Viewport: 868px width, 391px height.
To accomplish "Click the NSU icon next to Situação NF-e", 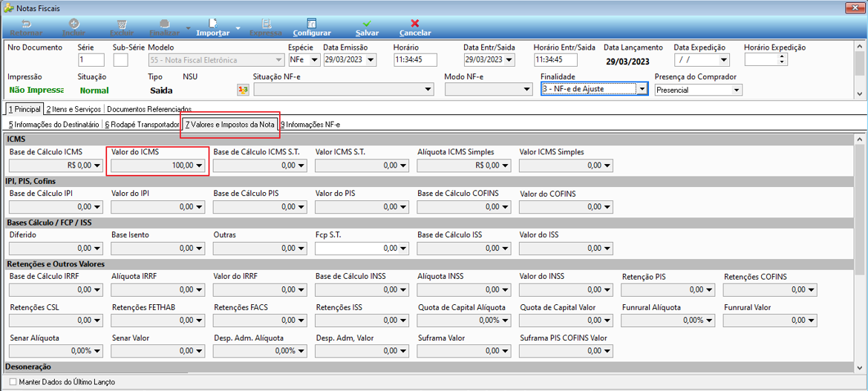I will click(243, 91).
